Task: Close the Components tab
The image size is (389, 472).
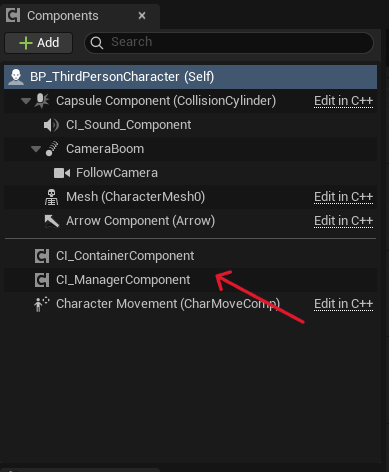Action: point(142,16)
